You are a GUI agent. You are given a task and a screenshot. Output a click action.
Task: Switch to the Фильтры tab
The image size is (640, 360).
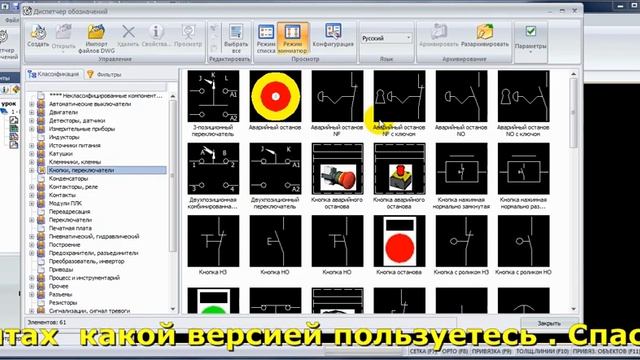104,74
